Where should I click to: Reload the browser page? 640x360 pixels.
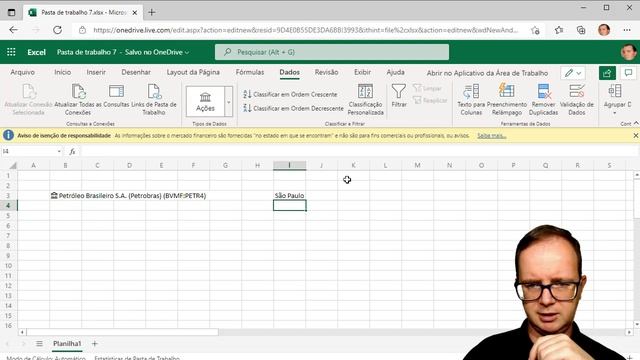point(58,30)
